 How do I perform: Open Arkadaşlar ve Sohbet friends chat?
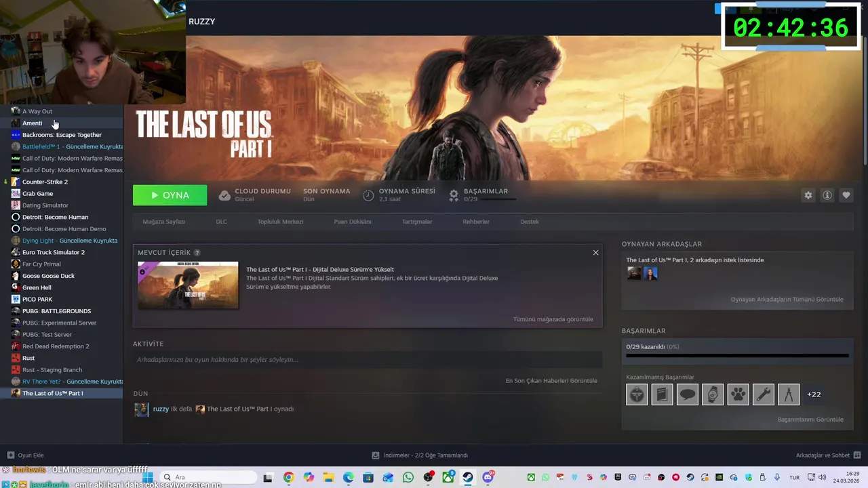[x=827, y=455]
